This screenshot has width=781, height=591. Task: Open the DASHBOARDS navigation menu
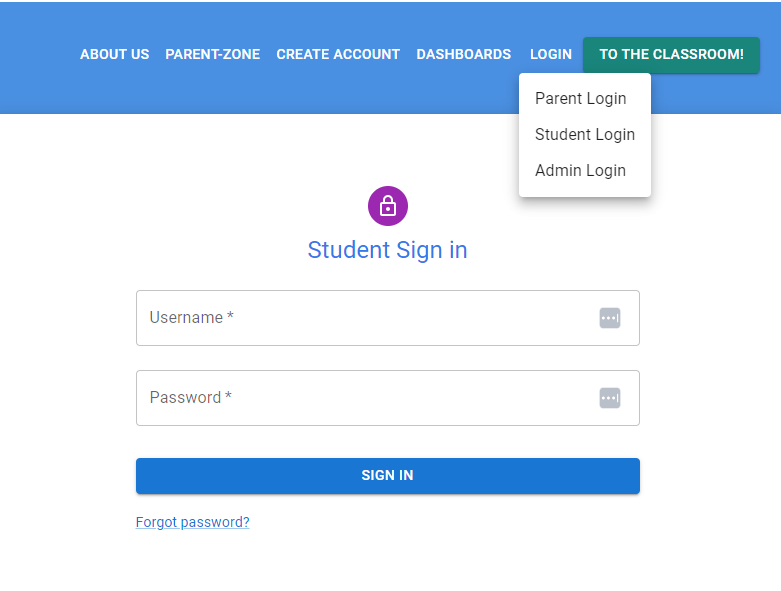coord(463,54)
